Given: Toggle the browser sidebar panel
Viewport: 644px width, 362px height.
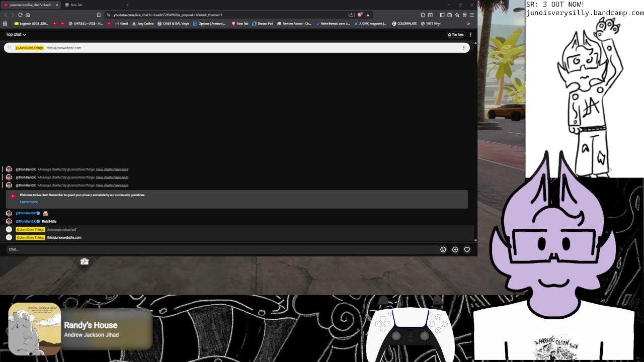Looking at the screenshot, I should 442,15.
